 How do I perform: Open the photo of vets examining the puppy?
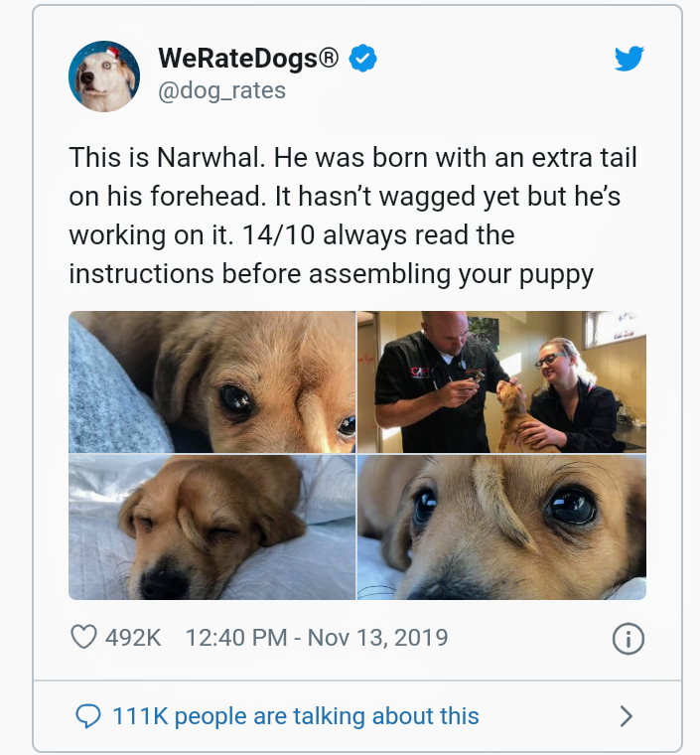501,382
